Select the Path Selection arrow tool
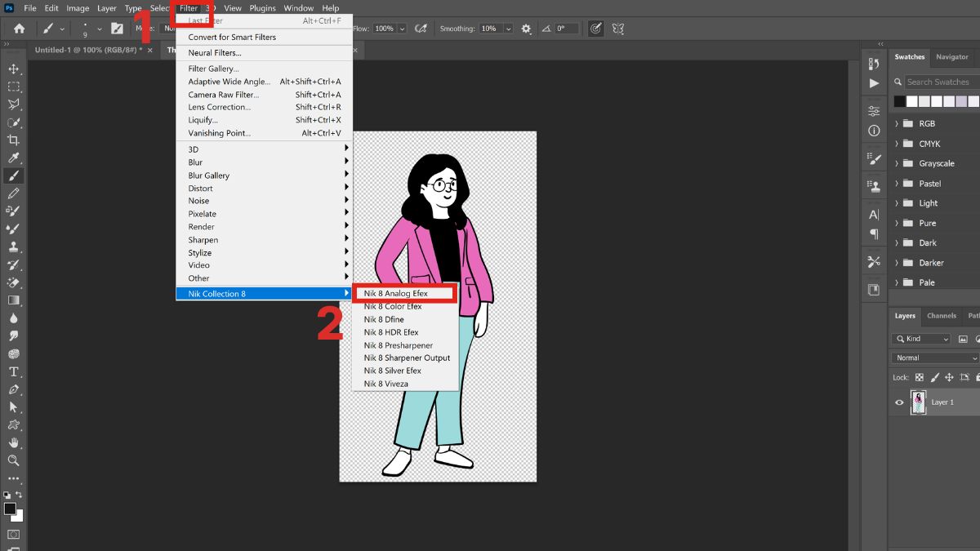This screenshot has height=551, width=980. pos(13,407)
